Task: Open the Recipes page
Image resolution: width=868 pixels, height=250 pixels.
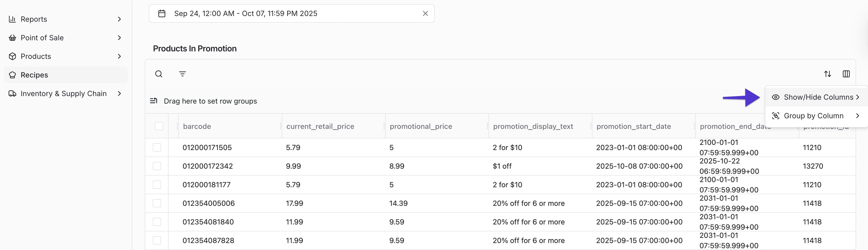Action: (x=34, y=75)
